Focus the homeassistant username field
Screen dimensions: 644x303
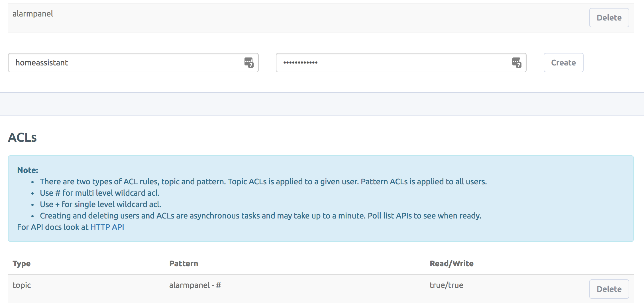125,63
